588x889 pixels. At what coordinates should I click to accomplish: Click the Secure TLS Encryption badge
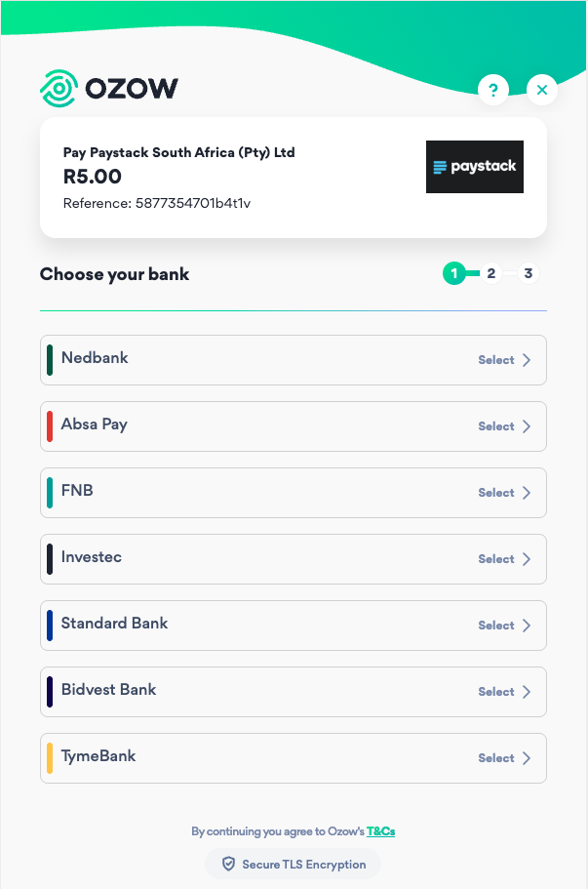click(x=293, y=864)
